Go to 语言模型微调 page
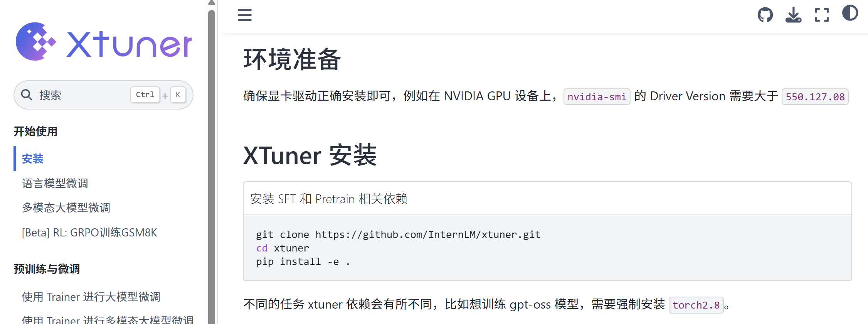This screenshot has width=868, height=324. (55, 183)
